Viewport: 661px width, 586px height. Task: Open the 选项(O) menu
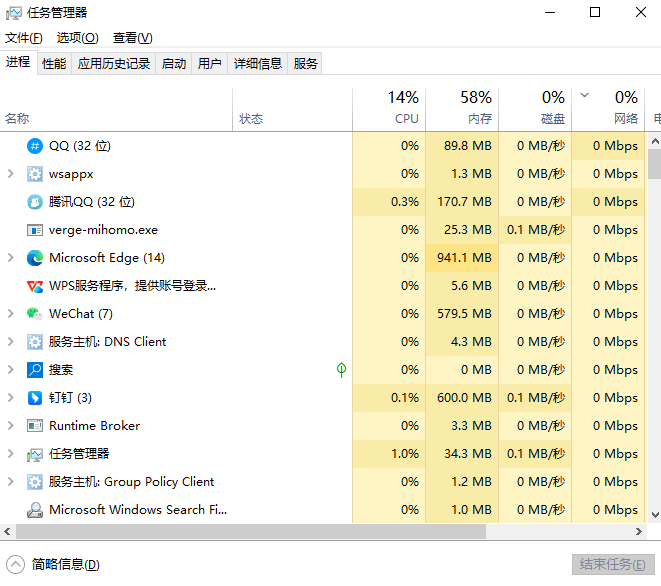(78, 38)
